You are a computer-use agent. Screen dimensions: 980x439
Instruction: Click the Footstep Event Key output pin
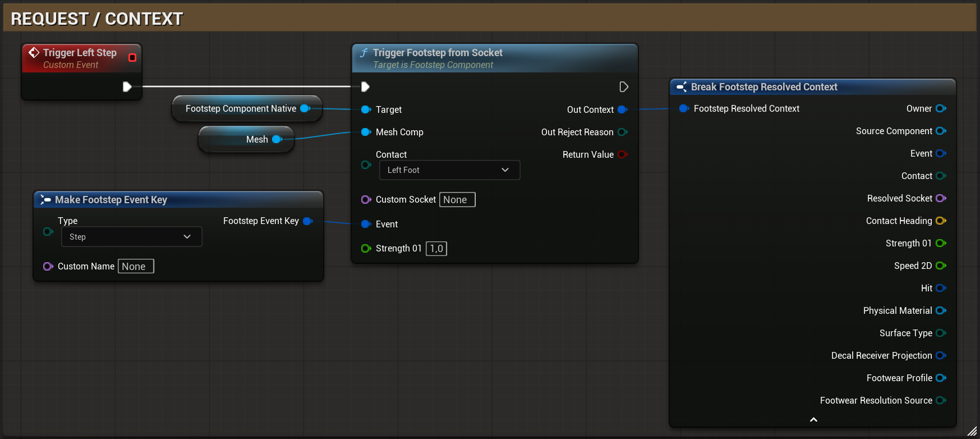pyautogui.click(x=308, y=221)
